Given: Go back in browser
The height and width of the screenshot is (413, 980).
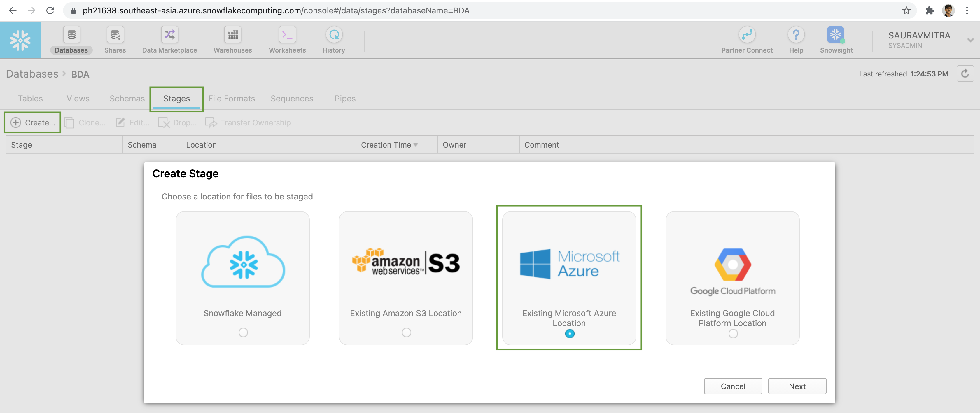Looking at the screenshot, I should click(x=13, y=11).
